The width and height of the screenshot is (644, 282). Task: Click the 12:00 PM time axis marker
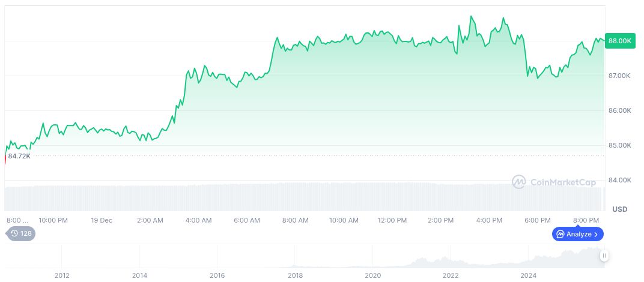coord(392,220)
